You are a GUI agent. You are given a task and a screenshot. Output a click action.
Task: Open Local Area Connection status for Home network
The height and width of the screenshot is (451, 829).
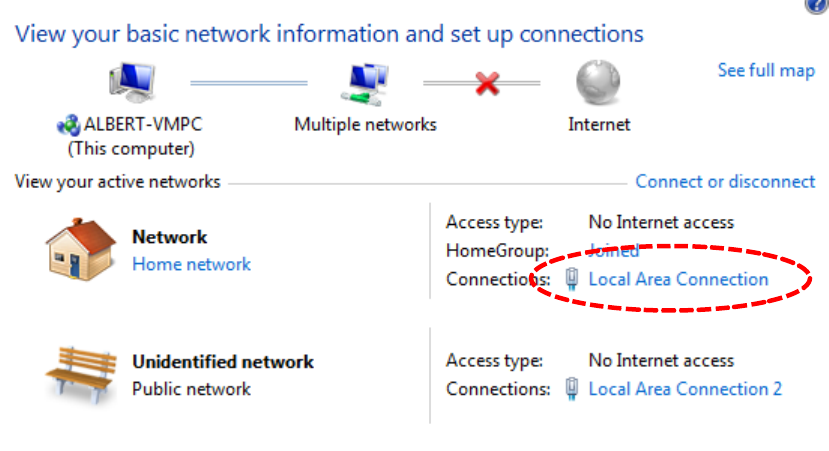tap(678, 279)
